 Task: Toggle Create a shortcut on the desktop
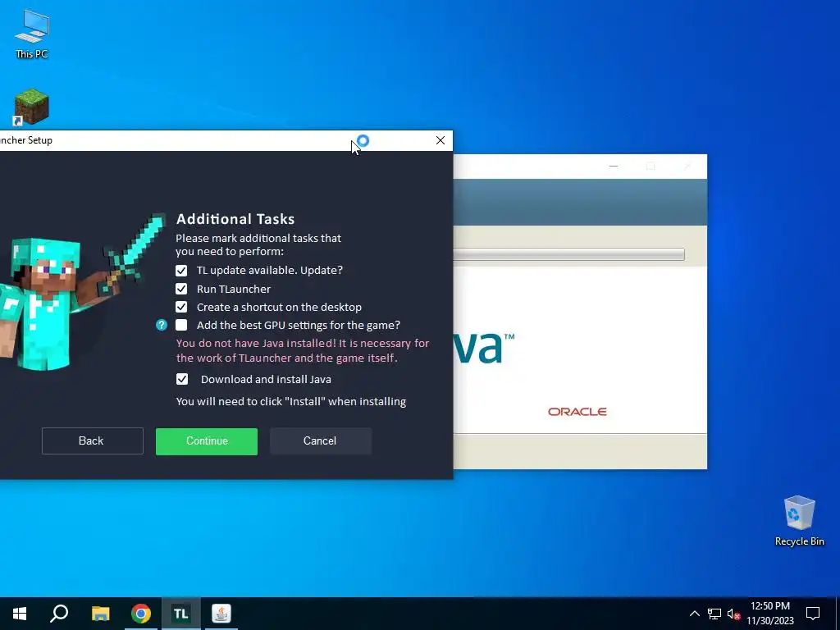[181, 307]
